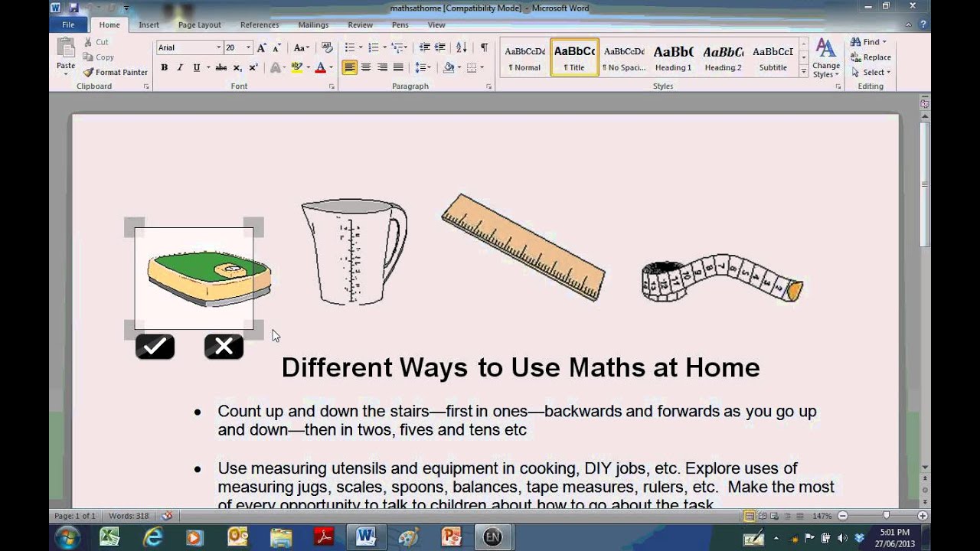The height and width of the screenshot is (551, 980).
Task: Toggle strikethrough formatting
Action: (220, 67)
